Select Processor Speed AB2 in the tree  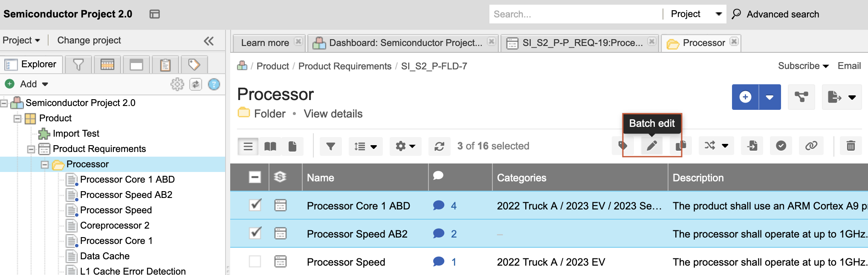126,195
